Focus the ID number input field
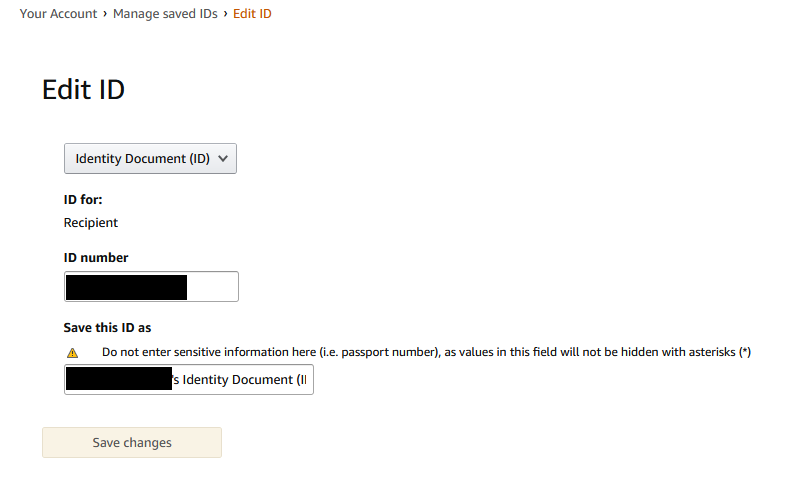Image resolution: width=810 pixels, height=487 pixels. coord(151,287)
